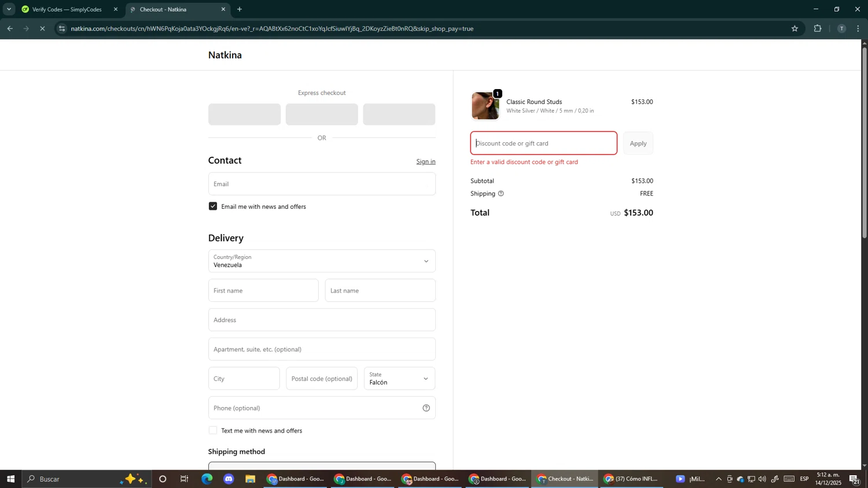This screenshot has height=488, width=868.
Task: Open the Natkina store title link
Action: tap(225, 55)
